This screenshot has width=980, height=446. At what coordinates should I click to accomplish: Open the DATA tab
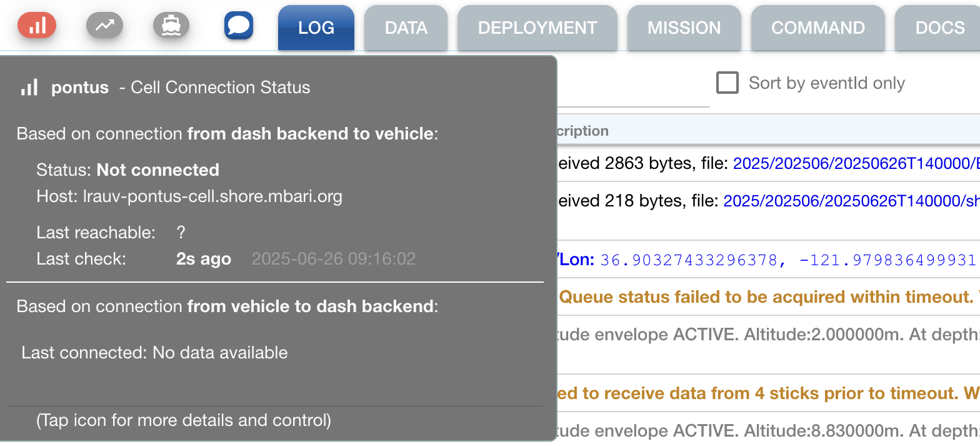406,28
